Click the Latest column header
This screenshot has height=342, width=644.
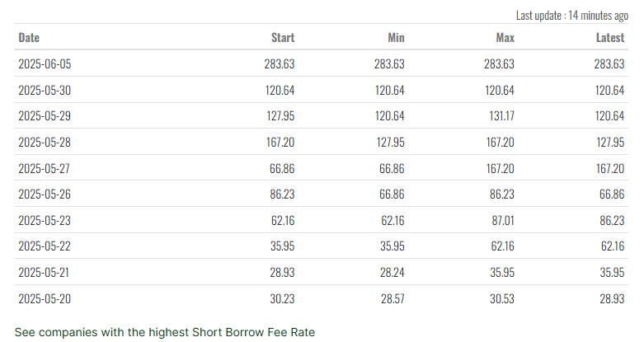click(x=609, y=38)
